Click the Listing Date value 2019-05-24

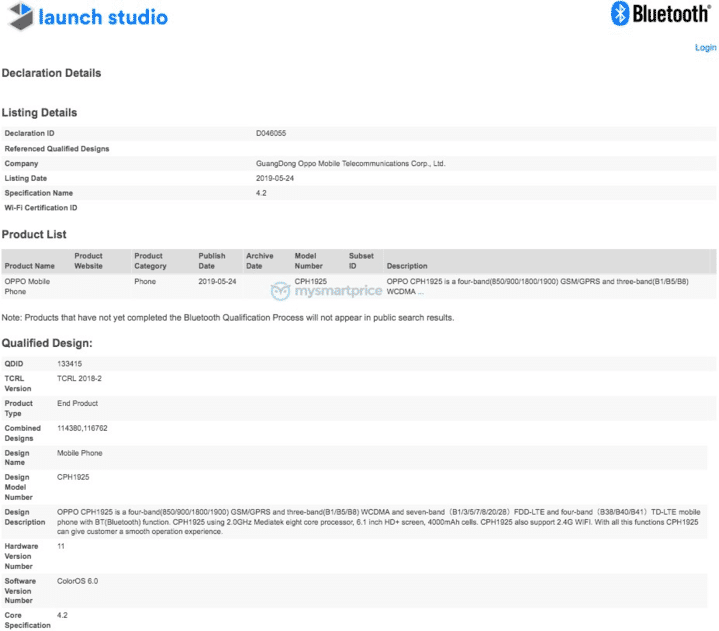coord(275,178)
